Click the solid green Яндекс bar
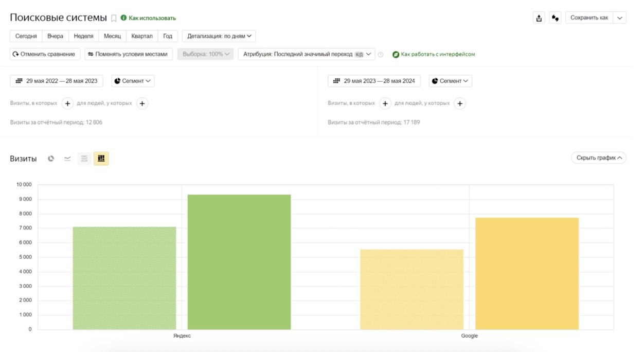This screenshot has height=352, width=644. (x=239, y=262)
